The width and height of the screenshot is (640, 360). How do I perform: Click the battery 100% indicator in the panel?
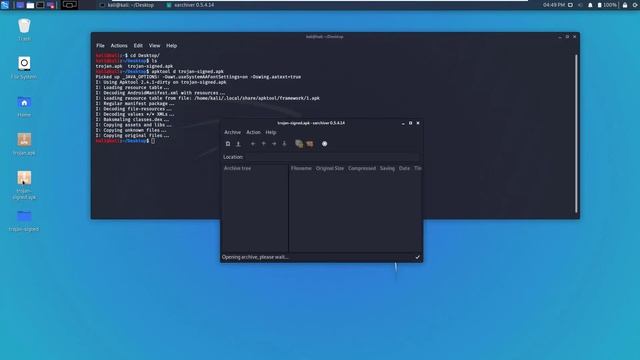pyautogui.click(x=607, y=5)
